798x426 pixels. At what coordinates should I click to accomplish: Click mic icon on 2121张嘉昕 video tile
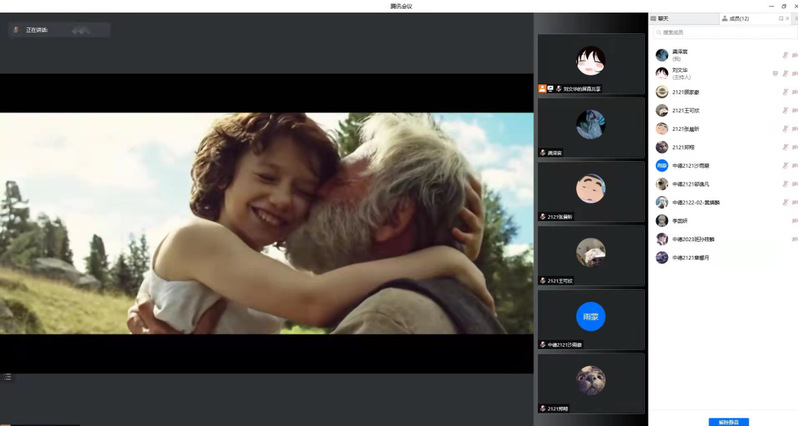pos(543,217)
